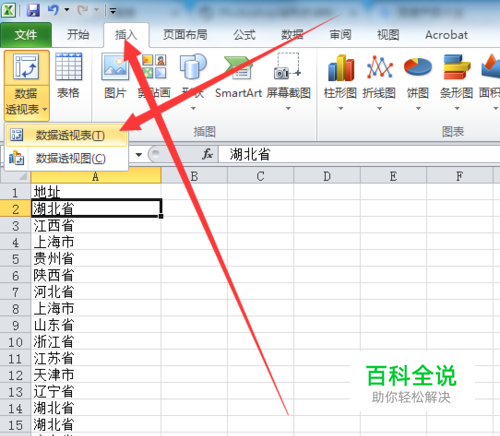The height and width of the screenshot is (436, 500).
Task: Switch to the 数据 tab
Action: [x=292, y=35]
